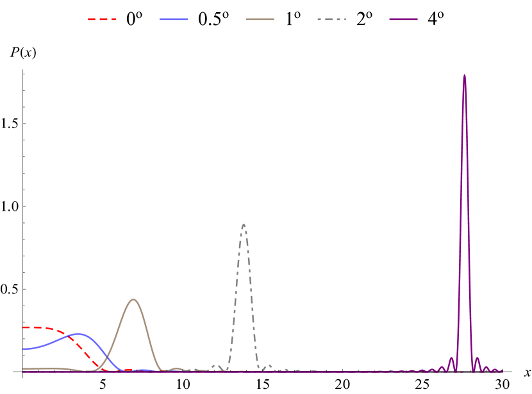Screen dimensions: 532x394
Task: Click the x-axis tick label 15
Action: click(263, 384)
